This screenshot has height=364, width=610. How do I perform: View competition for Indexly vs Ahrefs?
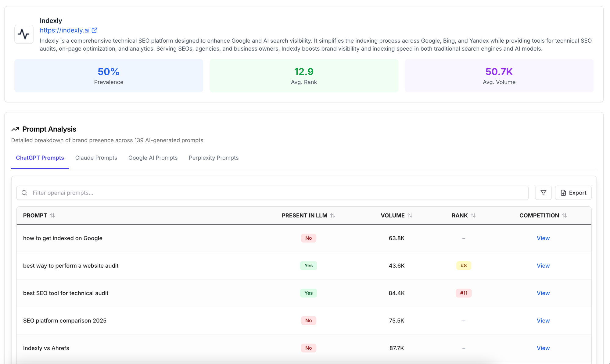coord(543,348)
